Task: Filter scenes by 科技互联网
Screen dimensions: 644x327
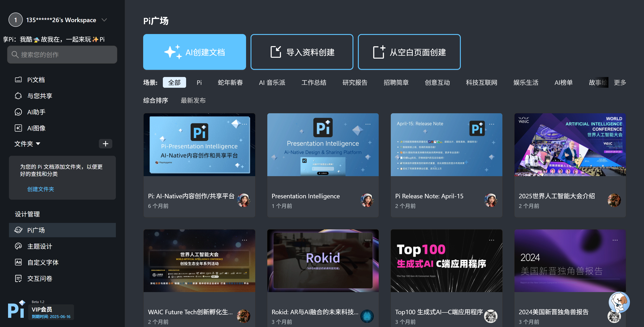Action: point(482,83)
